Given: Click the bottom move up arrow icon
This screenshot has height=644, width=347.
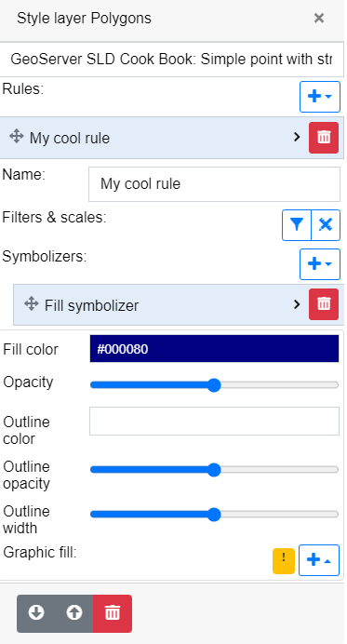Looking at the screenshot, I should [x=73, y=613].
